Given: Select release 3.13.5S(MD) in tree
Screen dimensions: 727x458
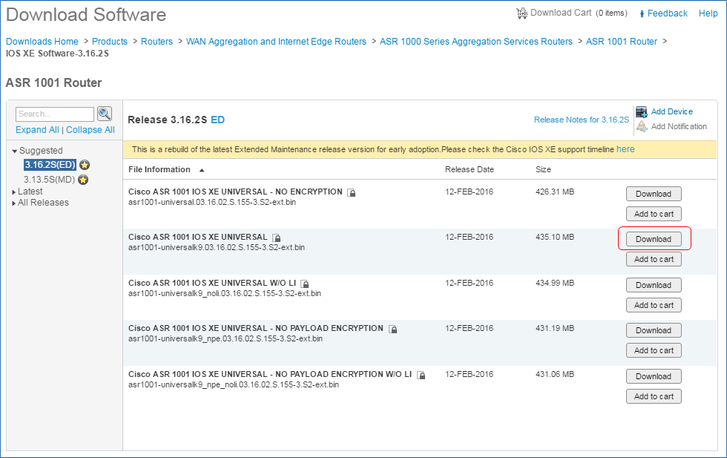Looking at the screenshot, I should 49,180.
